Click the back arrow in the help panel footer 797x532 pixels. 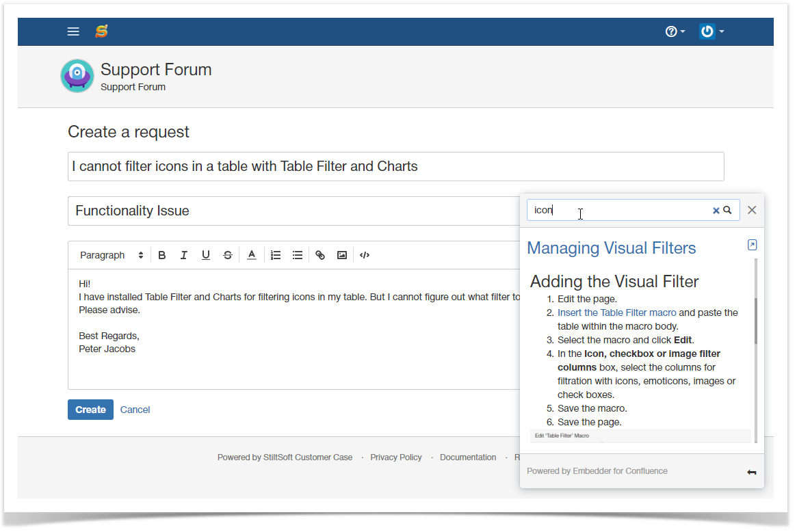(751, 472)
